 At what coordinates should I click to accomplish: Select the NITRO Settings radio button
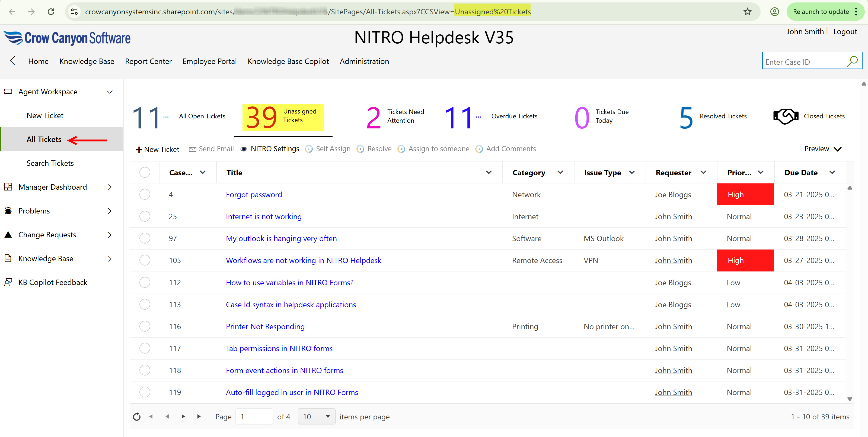pos(244,149)
